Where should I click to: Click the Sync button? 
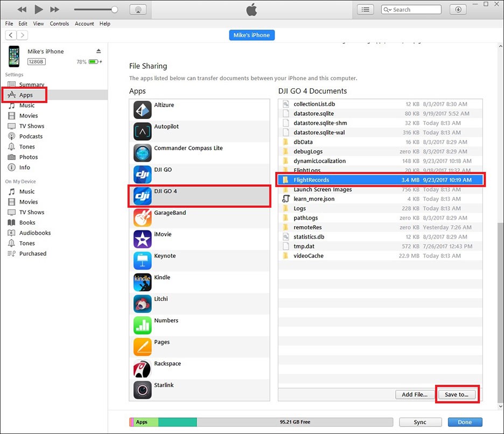(420, 422)
